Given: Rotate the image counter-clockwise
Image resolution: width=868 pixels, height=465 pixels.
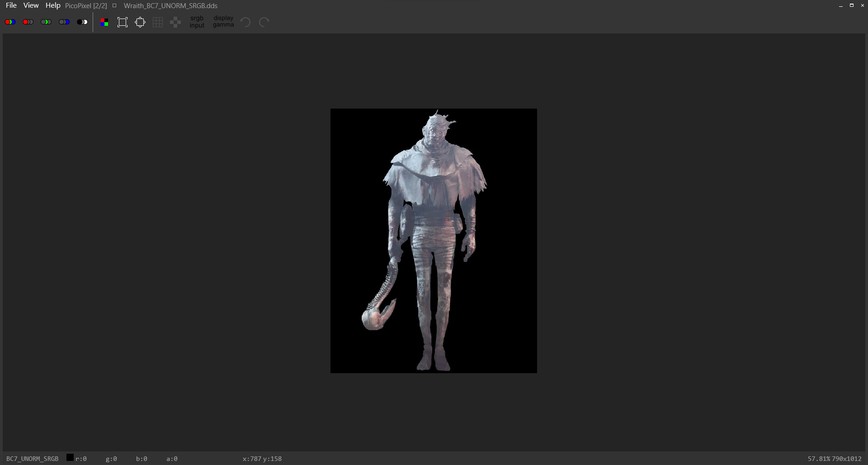Looking at the screenshot, I should pyautogui.click(x=245, y=22).
